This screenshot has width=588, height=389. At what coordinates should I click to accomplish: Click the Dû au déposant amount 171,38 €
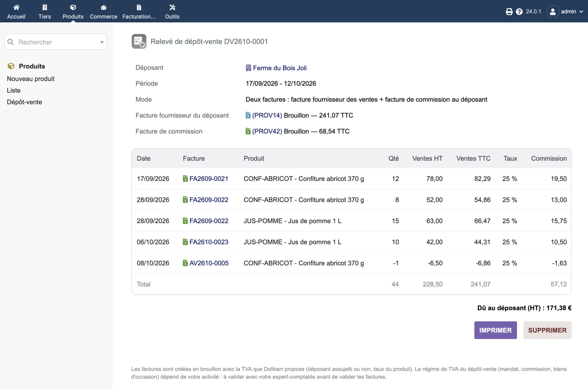point(559,308)
